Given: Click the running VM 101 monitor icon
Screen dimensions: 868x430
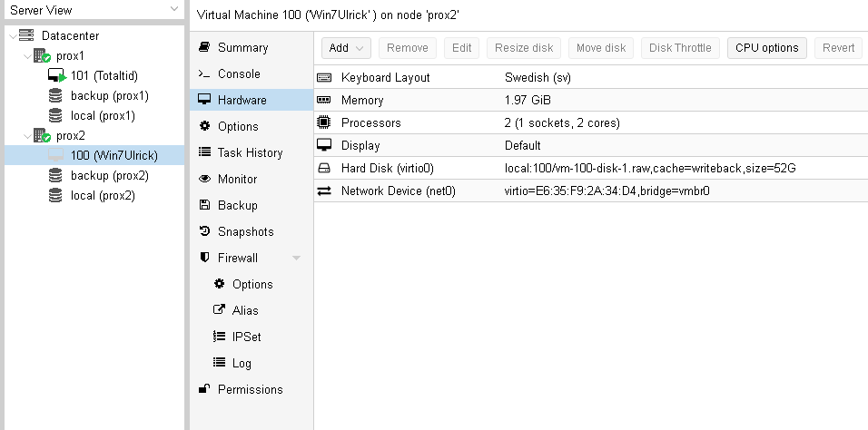Looking at the screenshot, I should 56,76.
